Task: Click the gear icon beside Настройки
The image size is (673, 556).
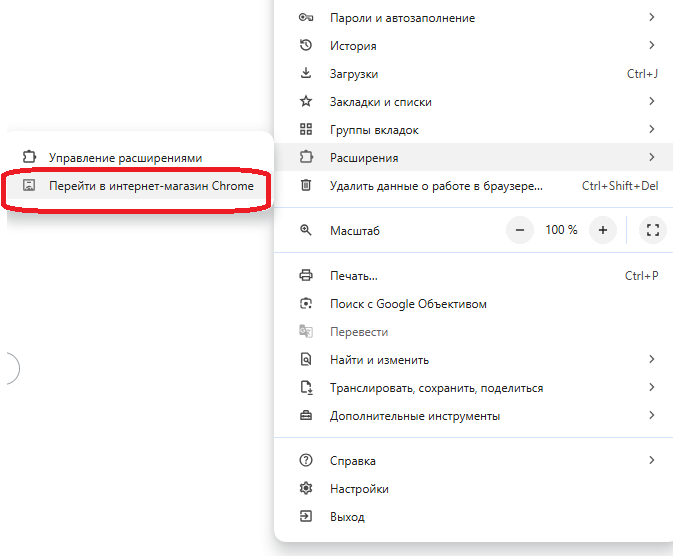Action: click(x=307, y=489)
